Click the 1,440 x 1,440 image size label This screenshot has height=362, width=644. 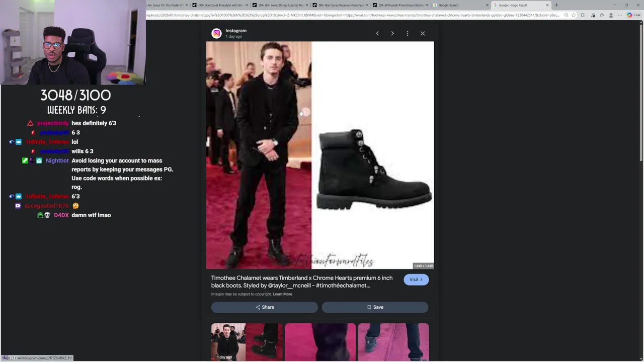[423, 266]
